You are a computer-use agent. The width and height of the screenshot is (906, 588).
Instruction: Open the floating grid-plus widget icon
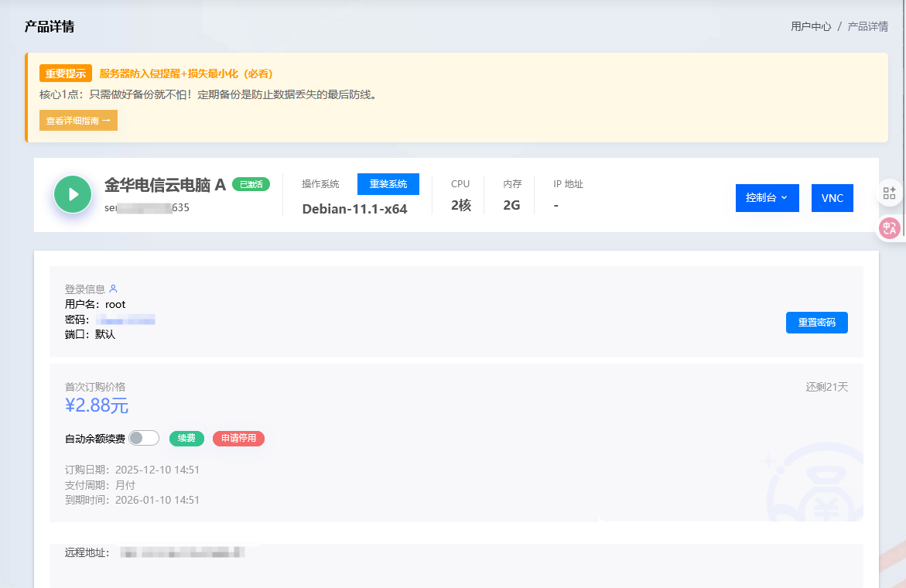coord(889,193)
